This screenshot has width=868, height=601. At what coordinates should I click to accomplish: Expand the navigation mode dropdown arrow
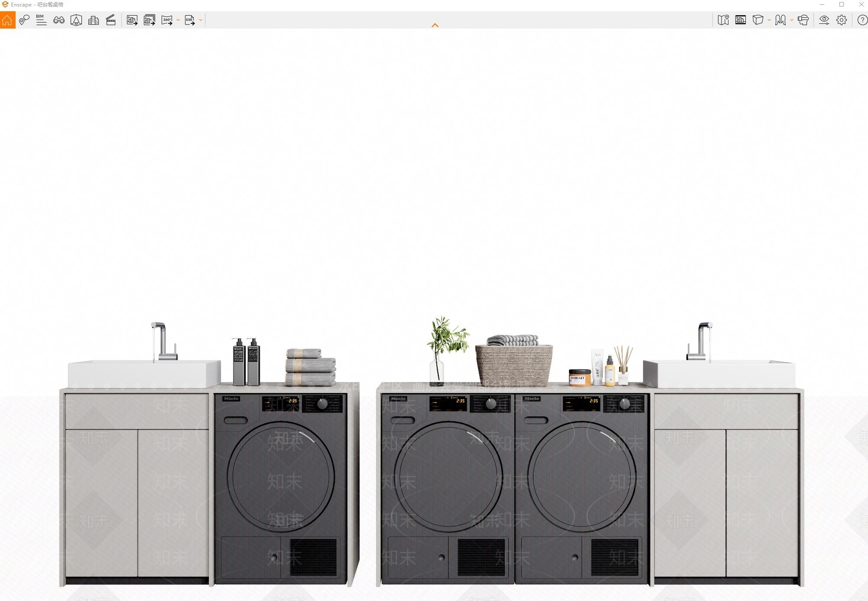tap(792, 20)
